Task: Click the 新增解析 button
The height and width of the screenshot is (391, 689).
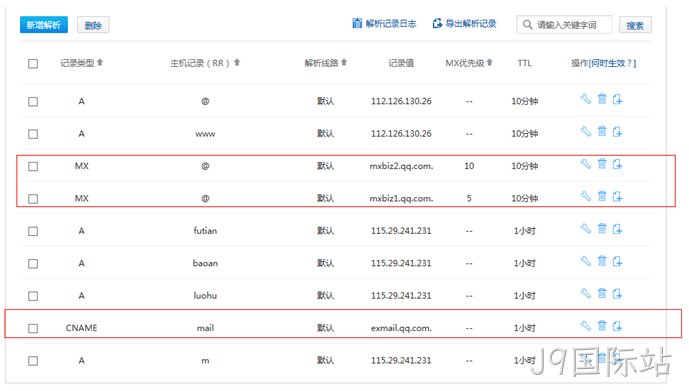Action: pos(44,25)
